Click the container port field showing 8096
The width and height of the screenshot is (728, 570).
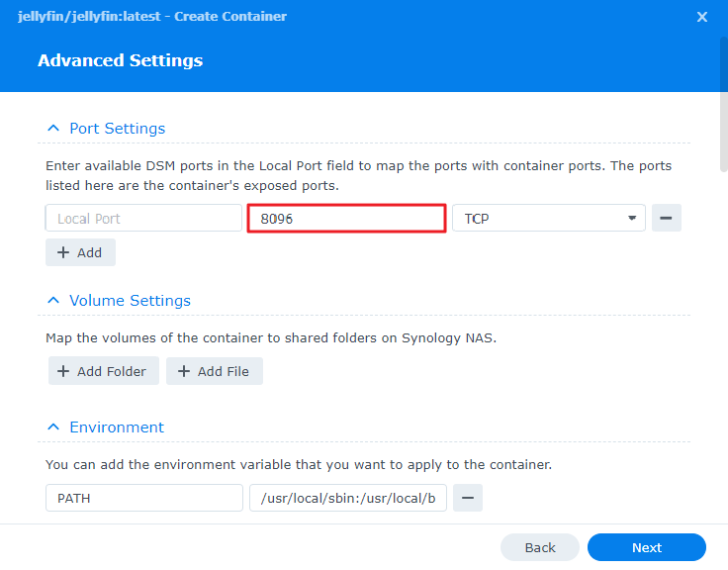(347, 218)
